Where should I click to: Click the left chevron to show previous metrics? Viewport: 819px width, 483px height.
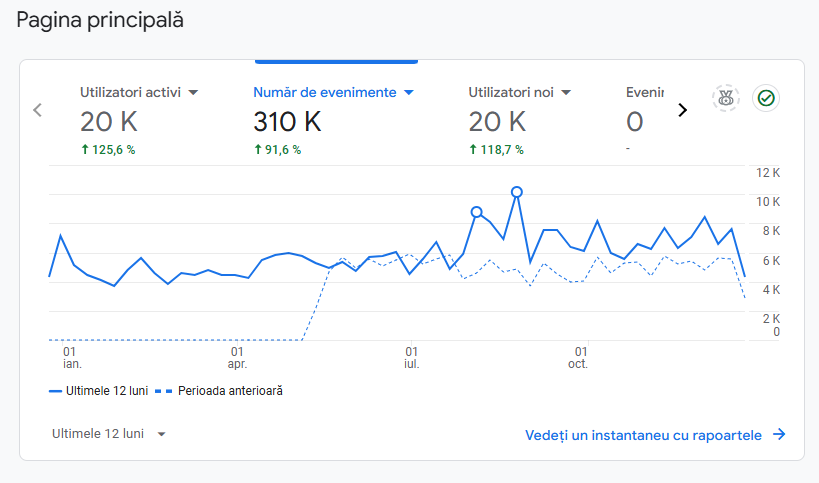(38, 110)
